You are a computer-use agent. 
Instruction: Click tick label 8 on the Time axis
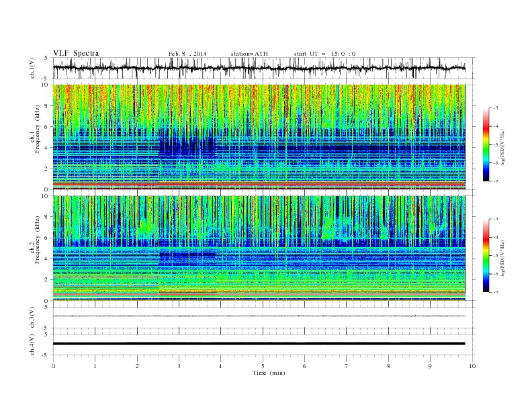pyautogui.click(x=388, y=366)
